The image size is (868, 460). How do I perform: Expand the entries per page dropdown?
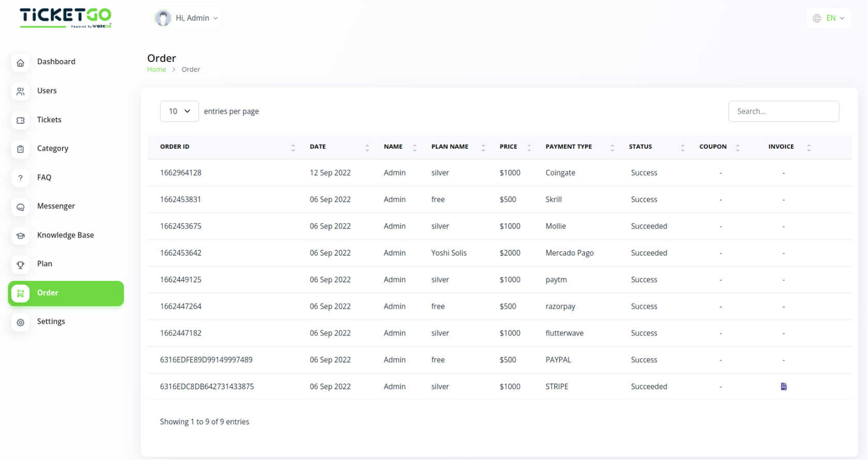179,112
